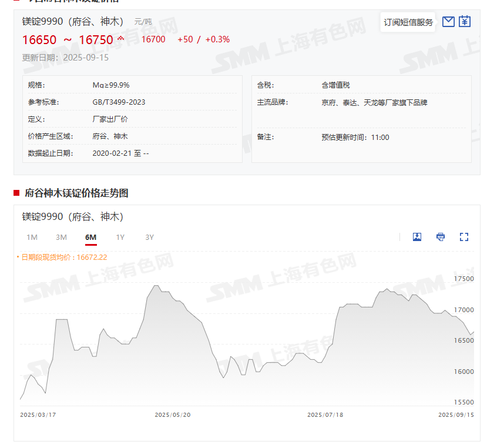Click the 订阅短信服务 tooltip button
Image resolution: width=487 pixels, height=448 pixels.
click(408, 22)
